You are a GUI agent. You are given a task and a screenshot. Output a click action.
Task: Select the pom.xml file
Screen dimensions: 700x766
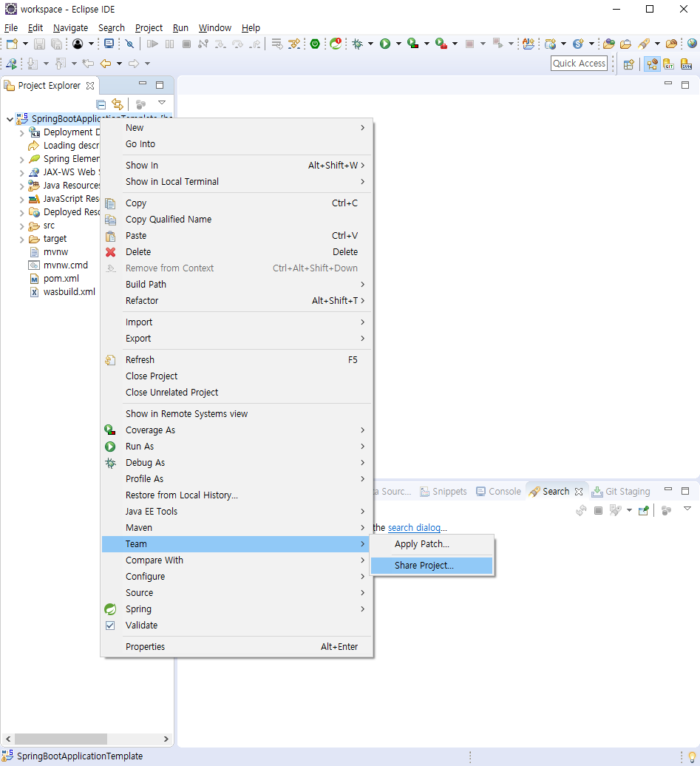(61, 279)
